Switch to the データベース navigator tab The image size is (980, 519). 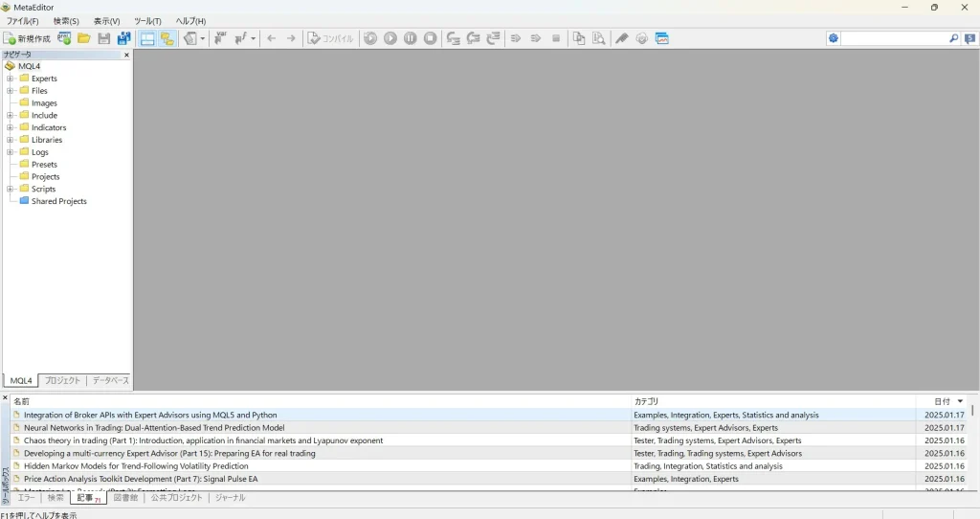111,380
